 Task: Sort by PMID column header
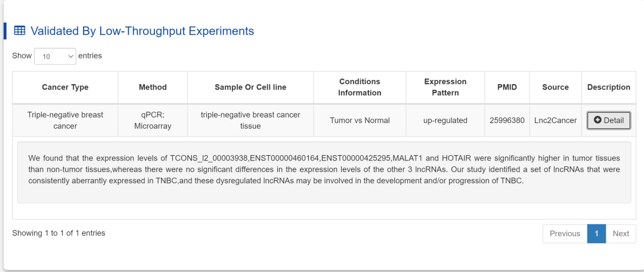tap(507, 87)
